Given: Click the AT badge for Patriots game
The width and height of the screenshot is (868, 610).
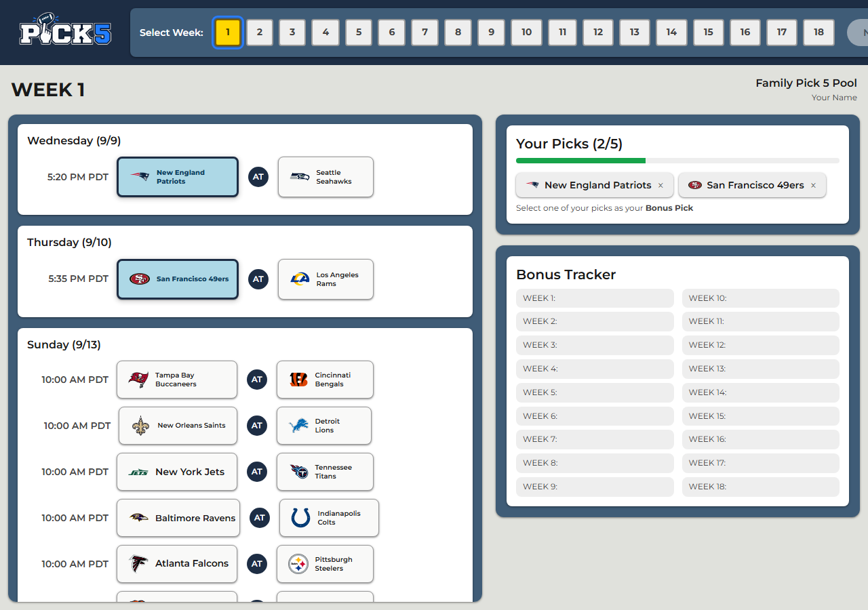Looking at the screenshot, I should [258, 177].
